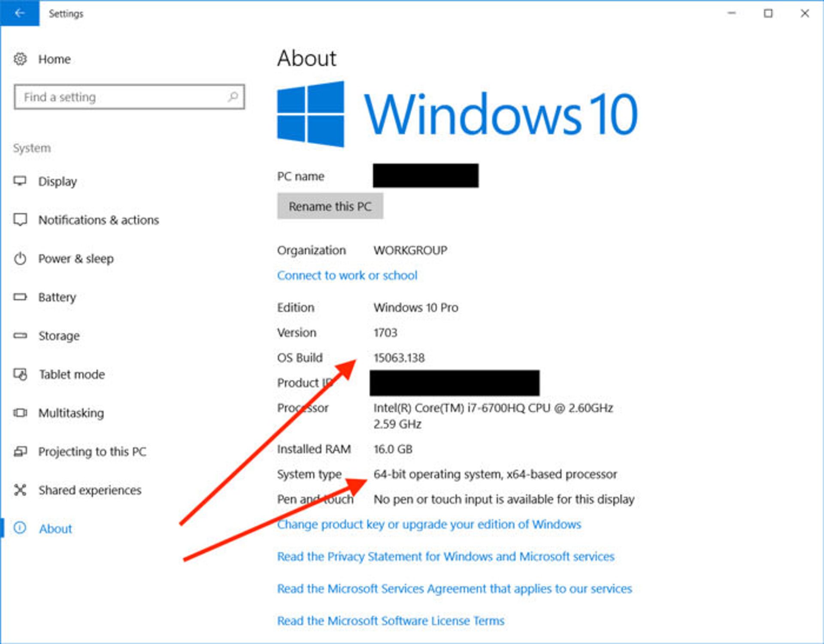This screenshot has height=644, width=824.
Task: Open Shared experiences settings
Action: tap(90, 490)
